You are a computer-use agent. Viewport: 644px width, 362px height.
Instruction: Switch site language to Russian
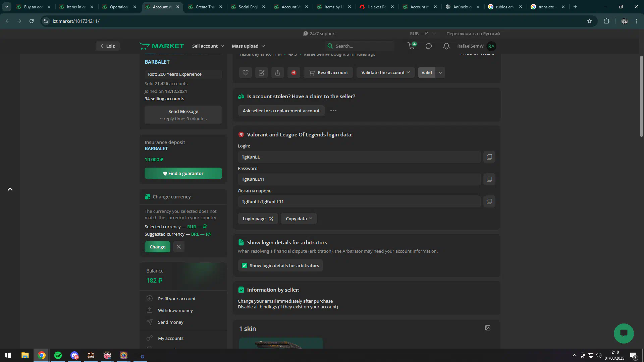473,34
